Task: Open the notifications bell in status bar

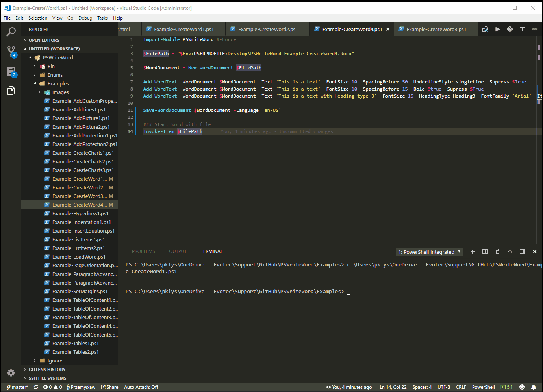Action: 534,387
